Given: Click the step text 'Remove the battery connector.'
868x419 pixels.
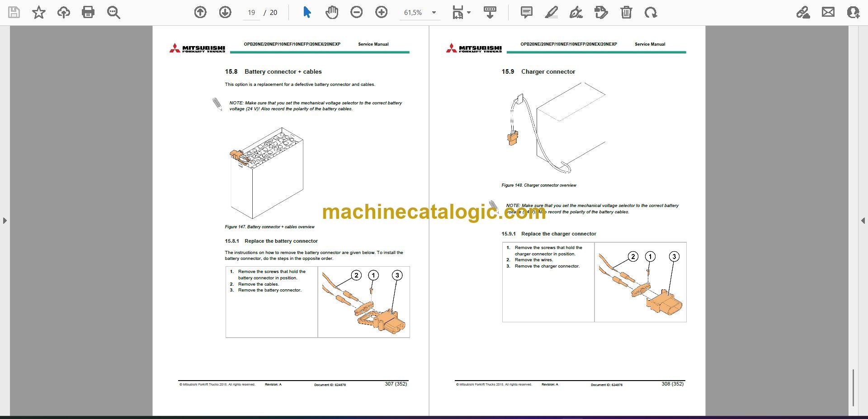Looking at the screenshot, I should click(x=270, y=290).
